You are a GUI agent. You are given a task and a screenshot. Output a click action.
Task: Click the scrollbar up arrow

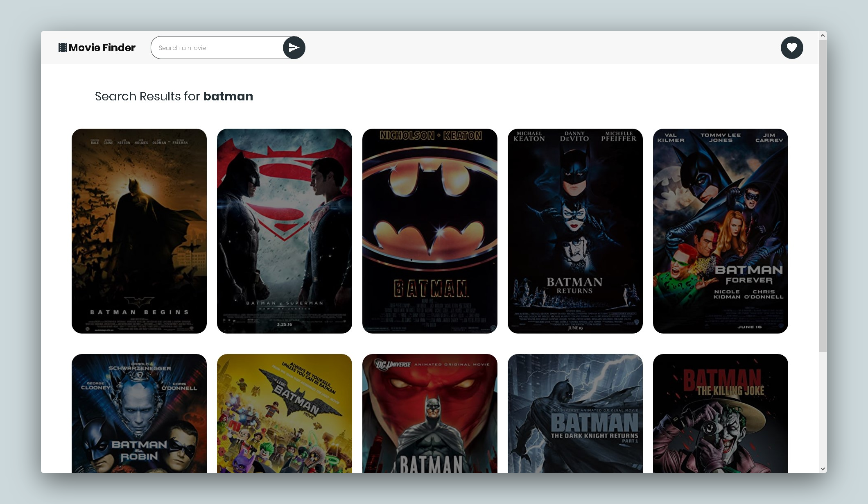point(823,36)
